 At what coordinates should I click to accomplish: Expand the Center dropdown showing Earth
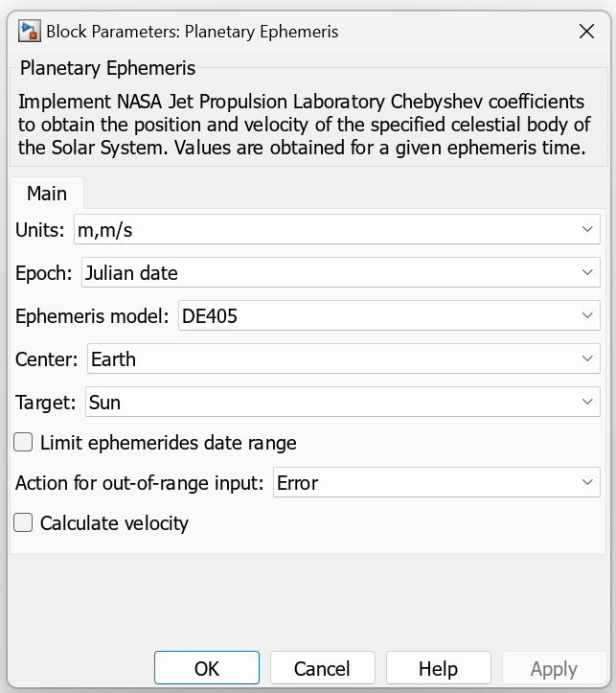[342, 359]
